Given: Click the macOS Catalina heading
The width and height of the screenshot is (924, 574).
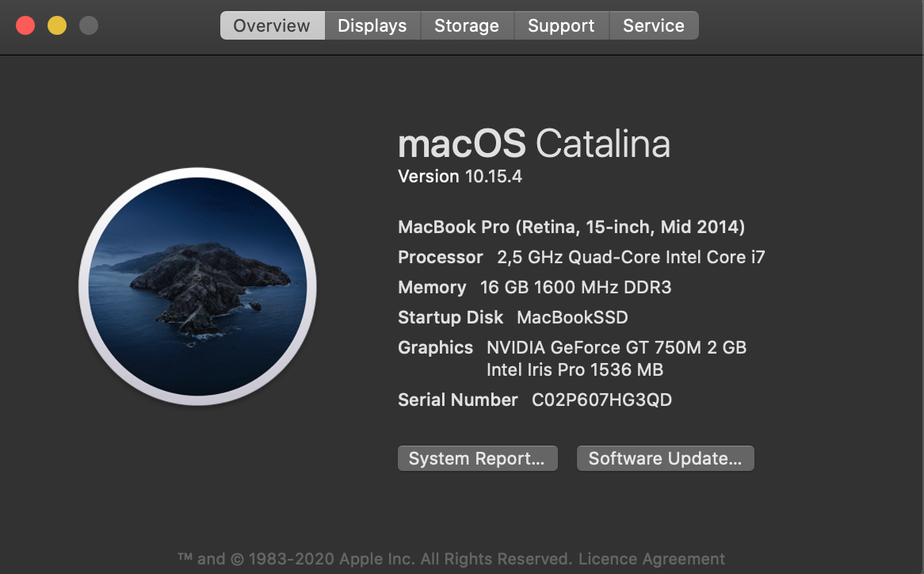Looking at the screenshot, I should [x=534, y=144].
